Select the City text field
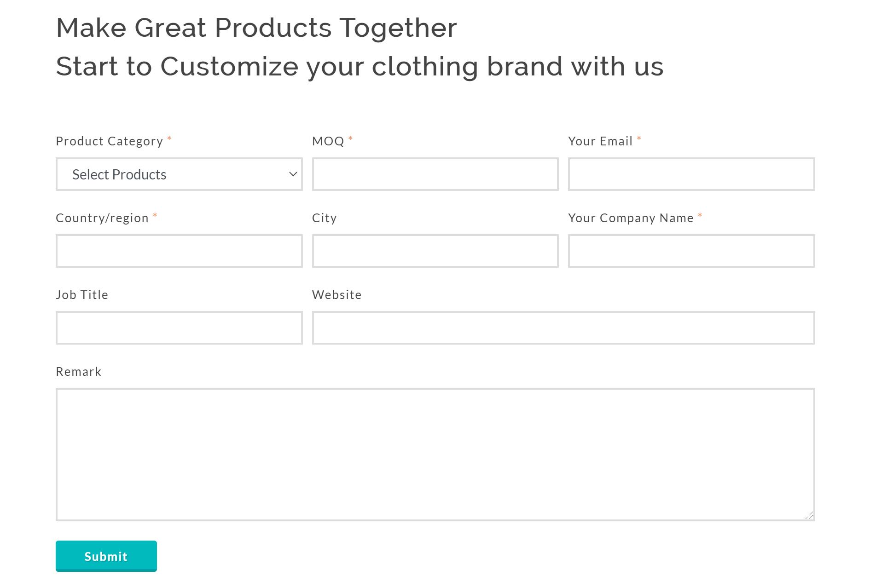This screenshot has width=893, height=588. pyautogui.click(x=435, y=251)
